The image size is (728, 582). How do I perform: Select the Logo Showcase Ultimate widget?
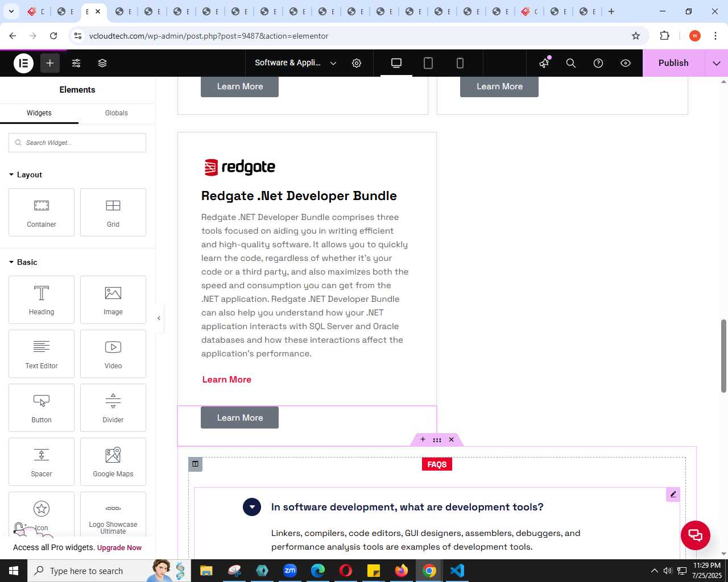click(113, 514)
